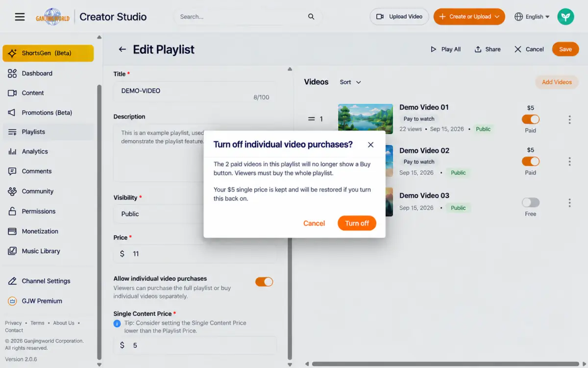Open options menu for Demo Video 02

(569, 162)
